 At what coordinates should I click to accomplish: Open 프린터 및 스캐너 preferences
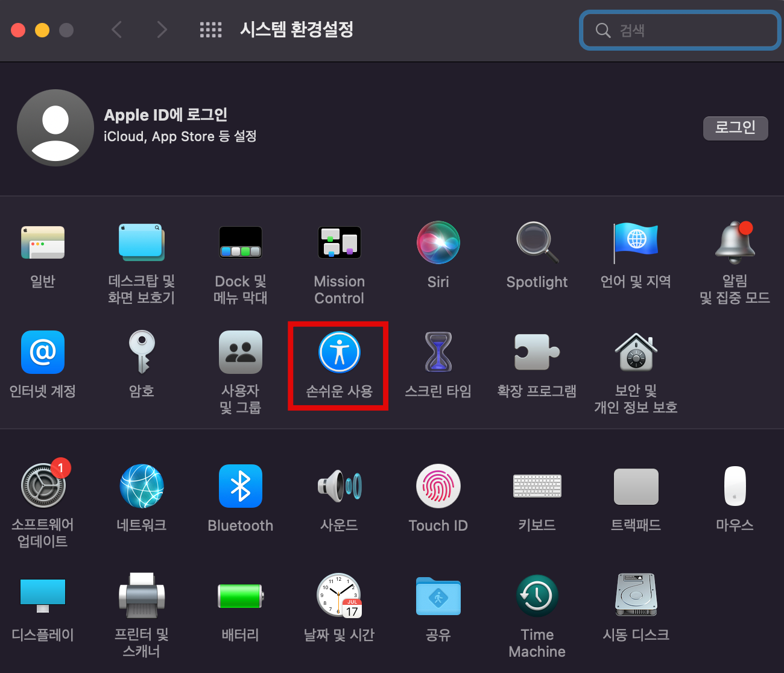point(141,596)
